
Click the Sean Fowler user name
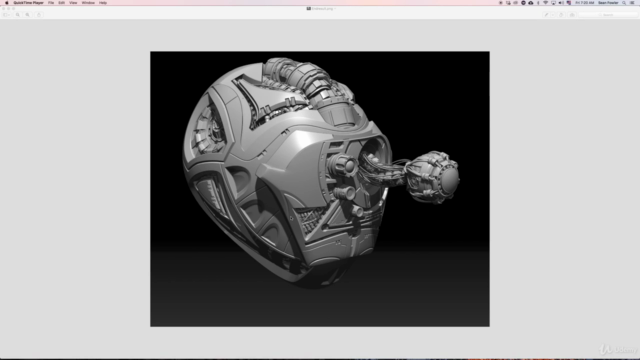[608, 3]
